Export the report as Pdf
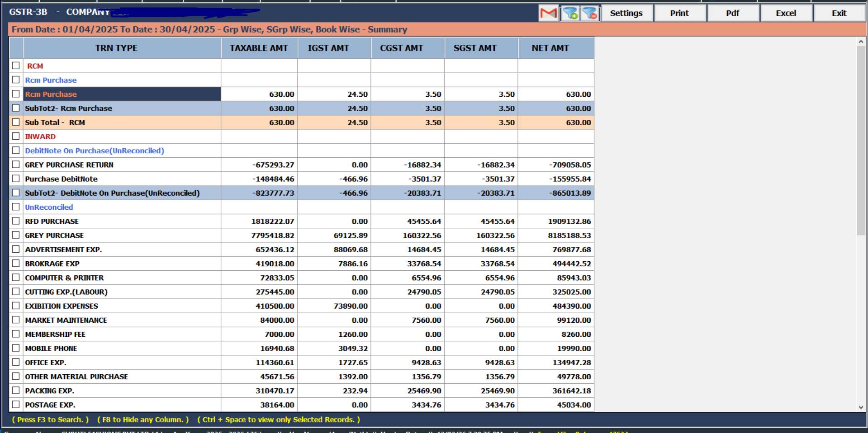 (732, 13)
